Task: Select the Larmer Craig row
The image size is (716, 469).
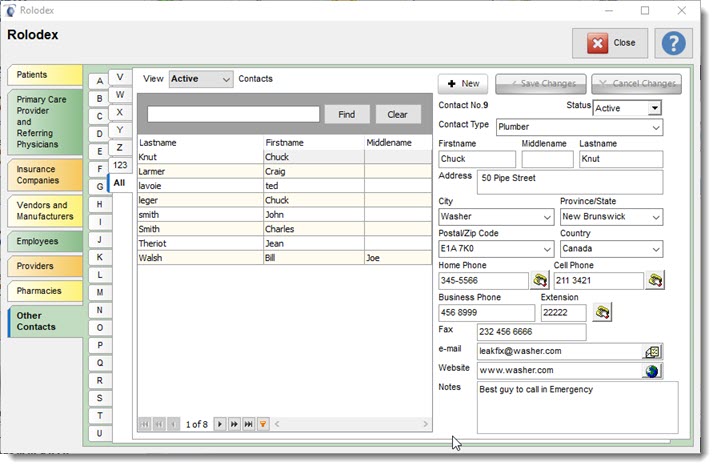Action: (284, 172)
